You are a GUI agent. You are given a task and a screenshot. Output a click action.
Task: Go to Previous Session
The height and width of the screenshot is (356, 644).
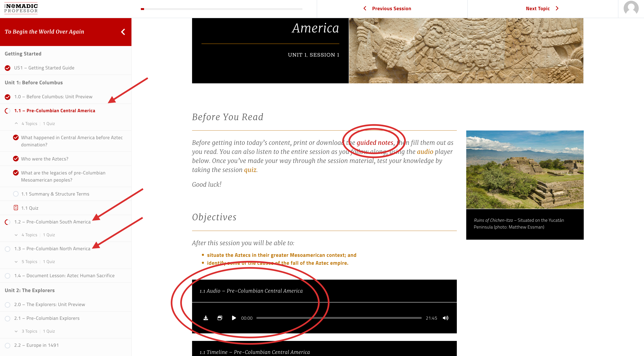point(391,8)
